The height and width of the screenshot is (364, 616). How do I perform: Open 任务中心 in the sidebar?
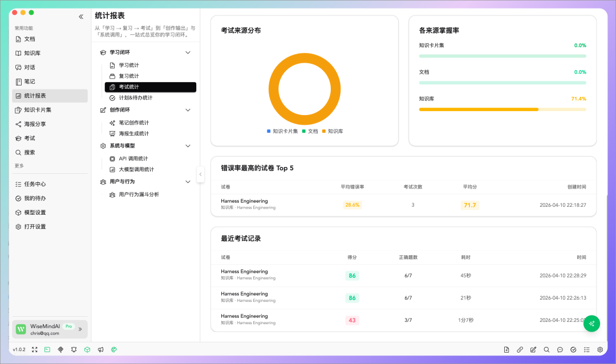[50, 184]
